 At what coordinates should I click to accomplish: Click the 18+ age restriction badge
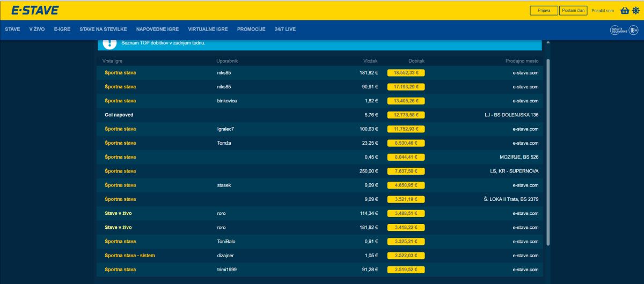pyautogui.click(x=634, y=30)
